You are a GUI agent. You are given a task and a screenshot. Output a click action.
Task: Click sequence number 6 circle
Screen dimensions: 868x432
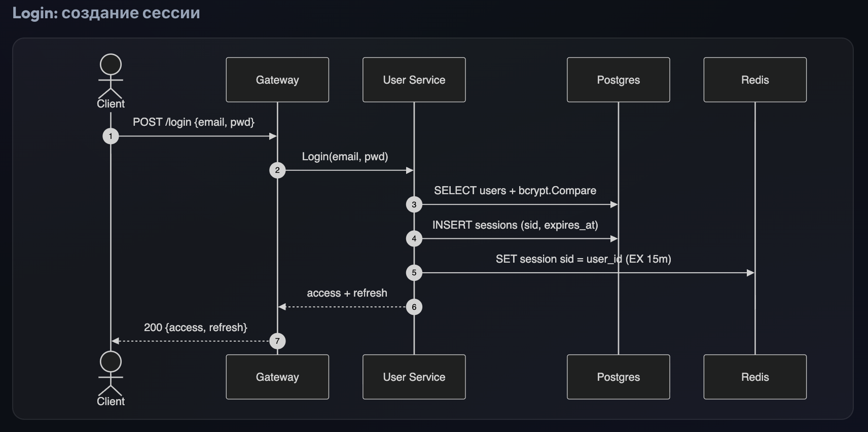click(x=414, y=307)
